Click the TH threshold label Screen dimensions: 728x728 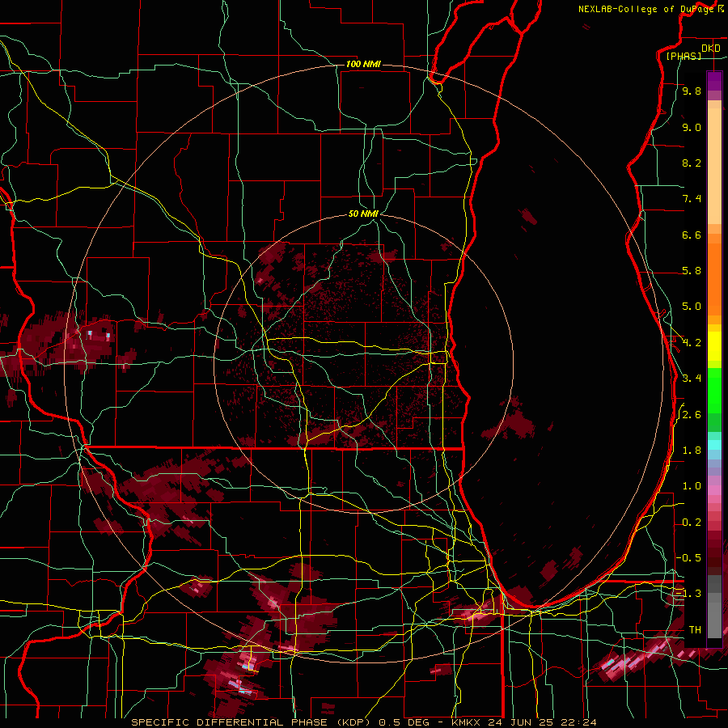(x=695, y=629)
